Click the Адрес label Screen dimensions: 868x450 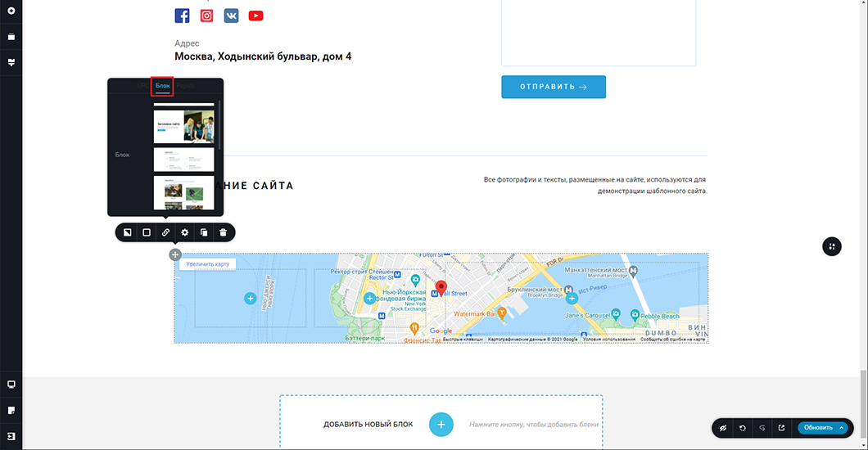pos(187,43)
